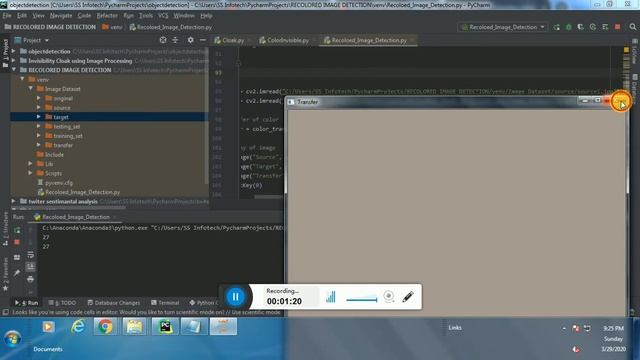Toggle scroll to end in Run console
This screenshot has height=360, width=640.
click(30, 267)
